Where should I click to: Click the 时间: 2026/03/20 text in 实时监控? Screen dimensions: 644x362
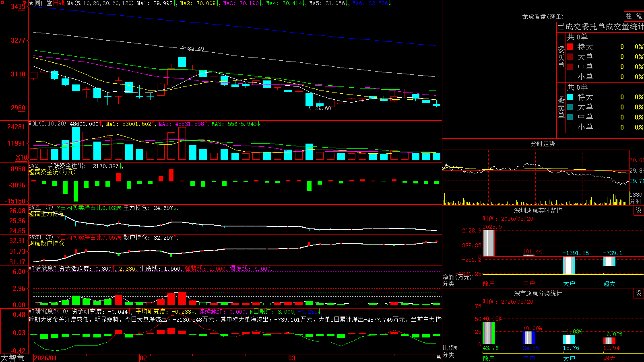pyautogui.click(x=508, y=219)
